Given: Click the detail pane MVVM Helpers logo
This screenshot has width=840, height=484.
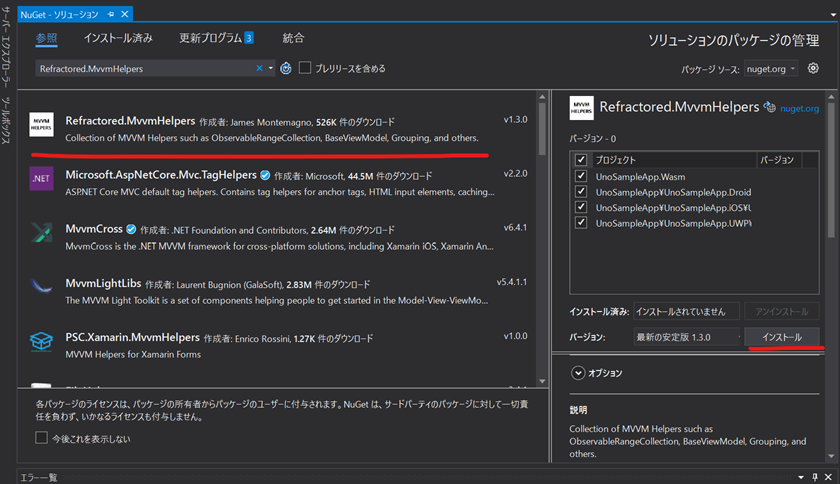Looking at the screenshot, I should coord(581,108).
